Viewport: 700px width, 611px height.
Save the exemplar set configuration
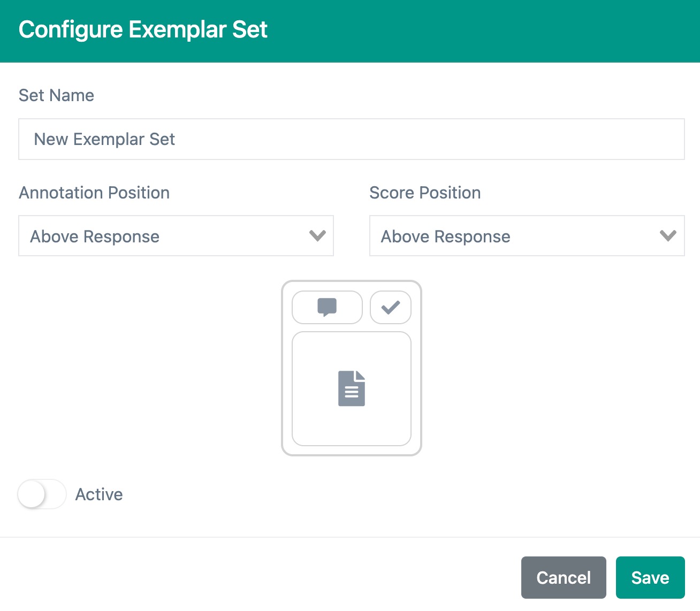click(x=650, y=577)
